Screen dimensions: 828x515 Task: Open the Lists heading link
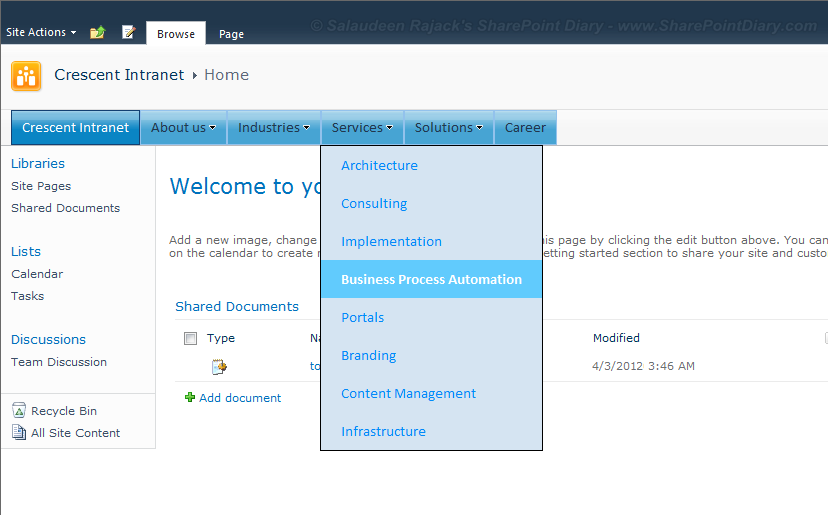coord(26,251)
